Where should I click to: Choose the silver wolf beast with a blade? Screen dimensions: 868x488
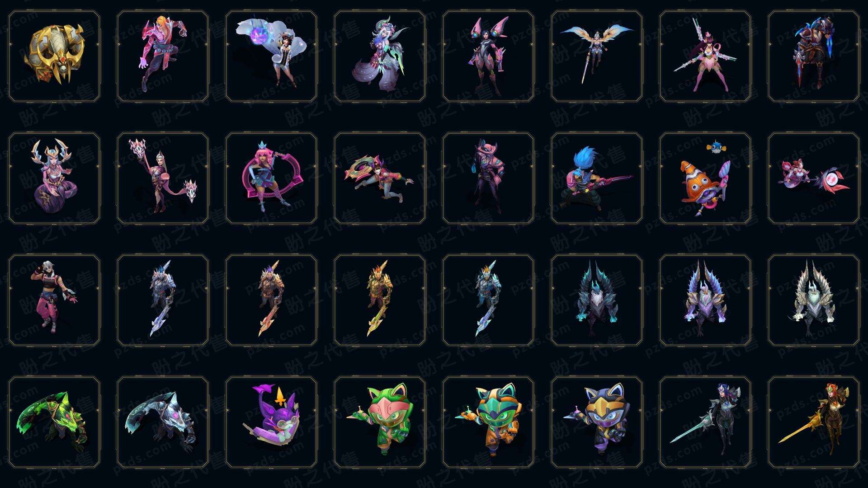coord(163,422)
